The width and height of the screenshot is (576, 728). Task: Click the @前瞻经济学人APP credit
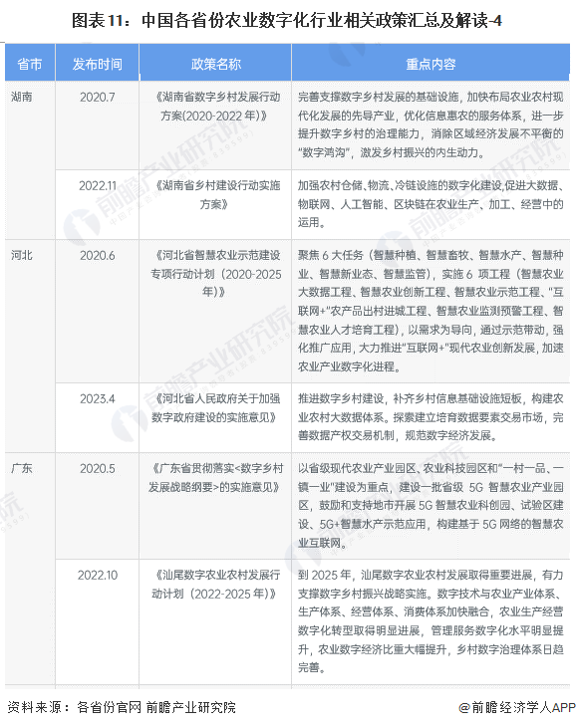point(516,707)
